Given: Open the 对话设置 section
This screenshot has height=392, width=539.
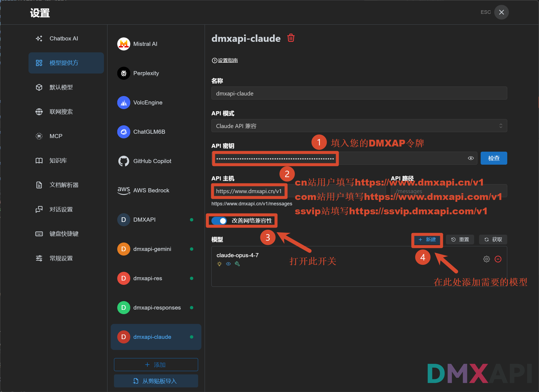Looking at the screenshot, I should [66, 209].
